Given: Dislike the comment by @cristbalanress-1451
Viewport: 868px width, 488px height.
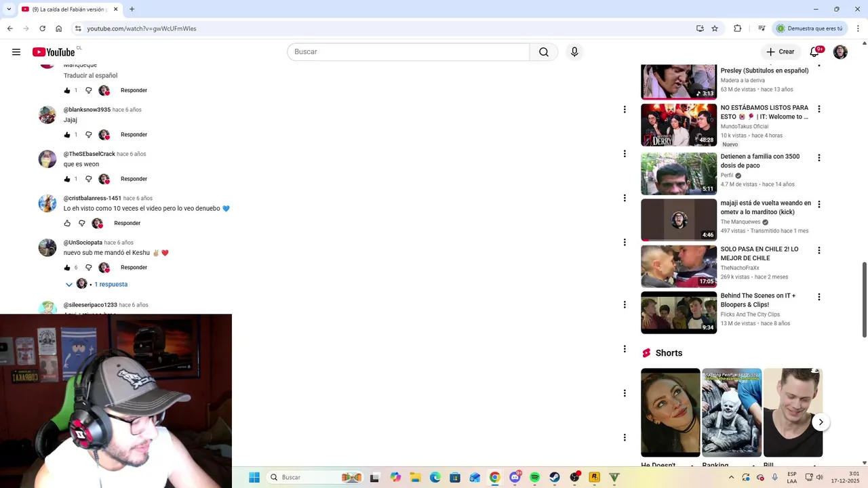Looking at the screenshot, I should pyautogui.click(x=82, y=223).
